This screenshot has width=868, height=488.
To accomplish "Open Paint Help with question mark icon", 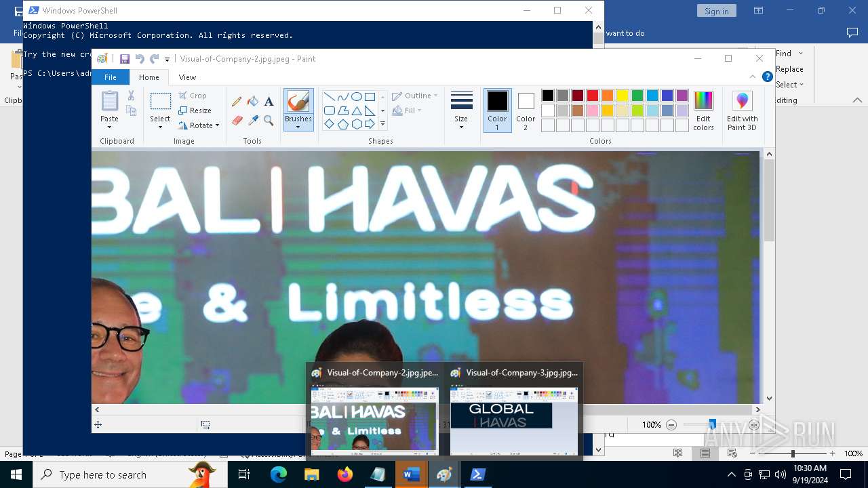I will click(767, 77).
